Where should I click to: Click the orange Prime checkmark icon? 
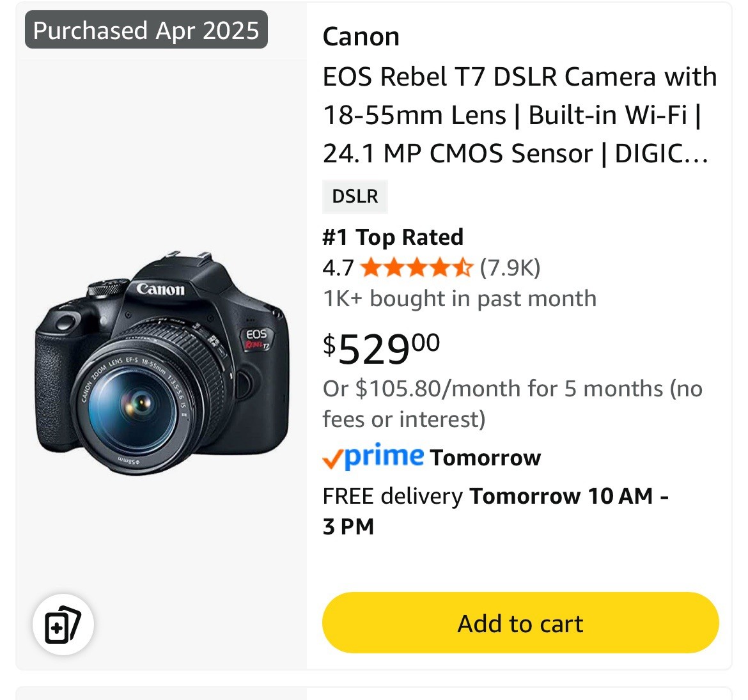point(333,459)
